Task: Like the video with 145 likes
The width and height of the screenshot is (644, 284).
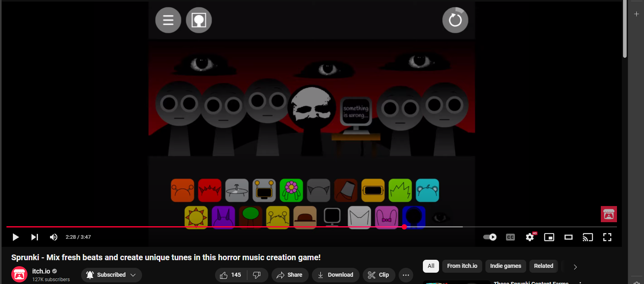Action: coord(230,275)
